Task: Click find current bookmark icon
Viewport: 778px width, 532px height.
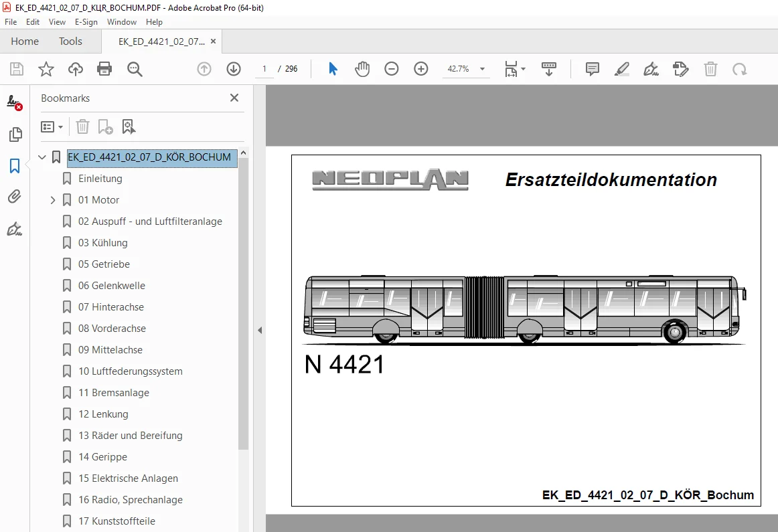Action: (x=129, y=127)
